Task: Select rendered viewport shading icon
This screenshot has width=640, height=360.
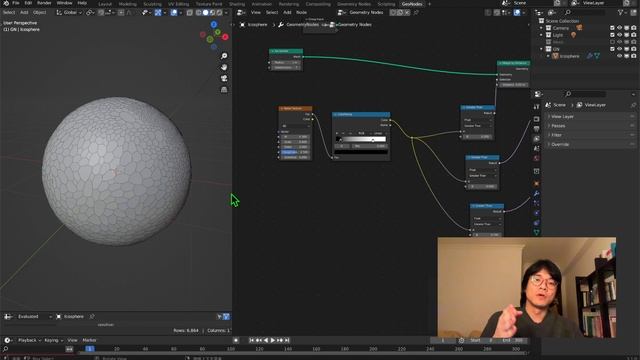Action: point(219,13)
